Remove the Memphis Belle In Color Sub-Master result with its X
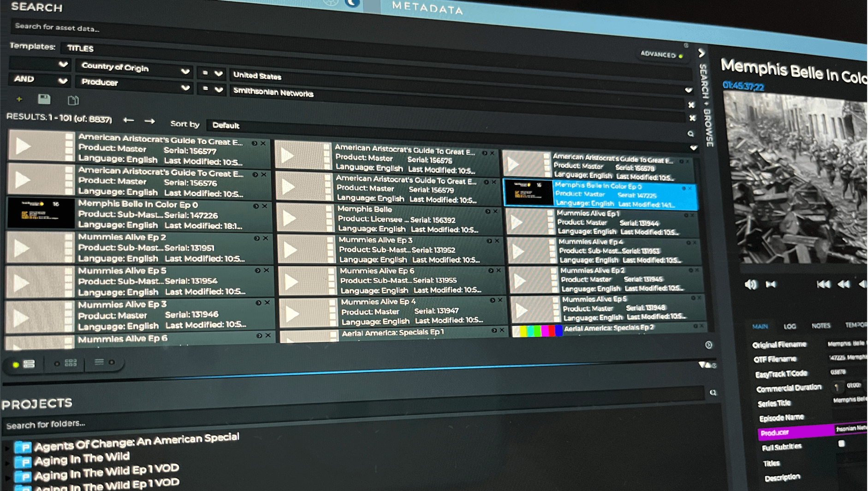Screen dimensions: 868x491 point(265,206)
